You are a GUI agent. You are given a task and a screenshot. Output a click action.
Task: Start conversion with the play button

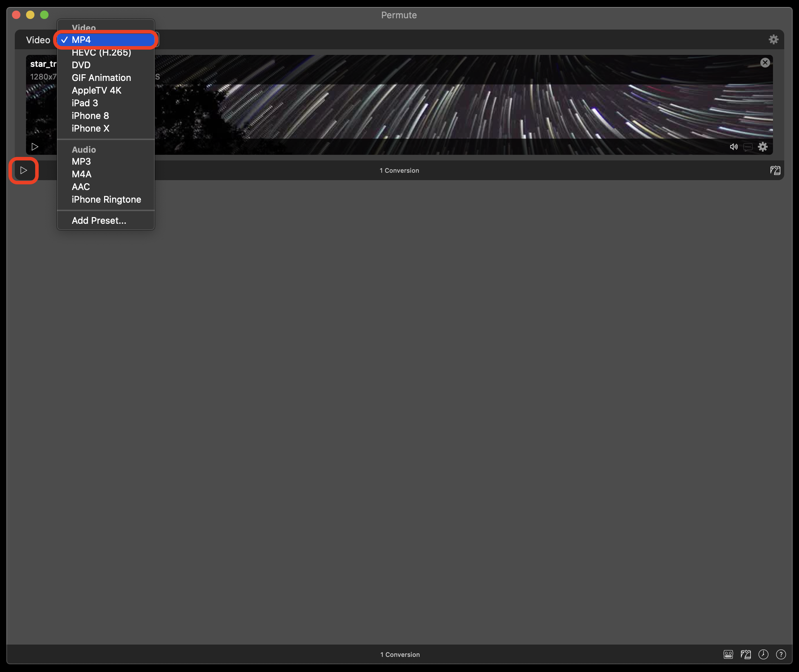coord(24,170)
